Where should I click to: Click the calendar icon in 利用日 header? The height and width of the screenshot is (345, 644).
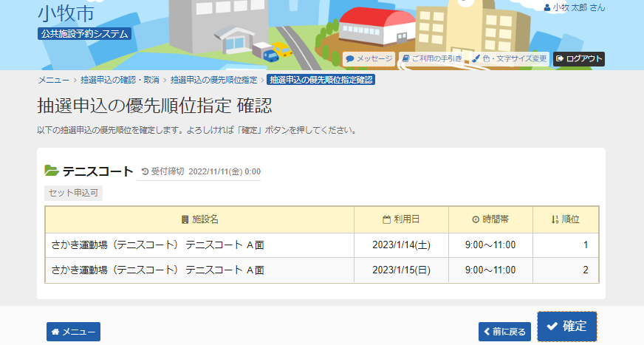click(386, 219)
